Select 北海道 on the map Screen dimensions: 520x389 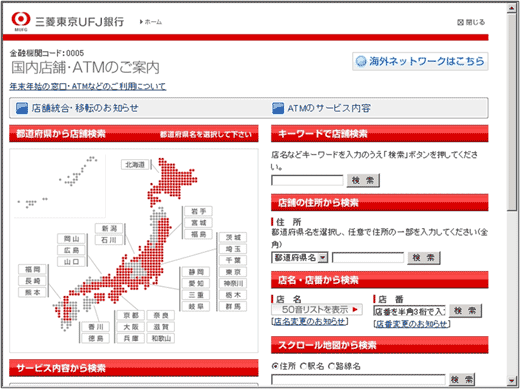(135, 165)
